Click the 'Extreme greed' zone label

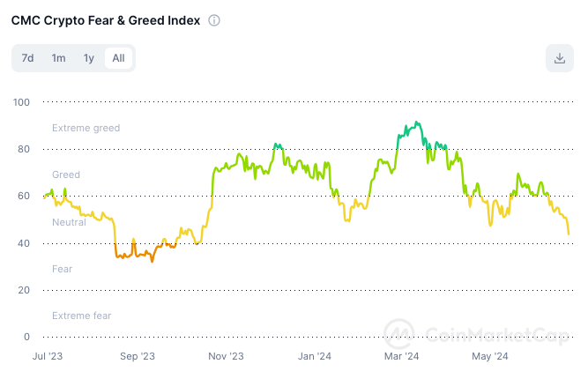point(86,128)
